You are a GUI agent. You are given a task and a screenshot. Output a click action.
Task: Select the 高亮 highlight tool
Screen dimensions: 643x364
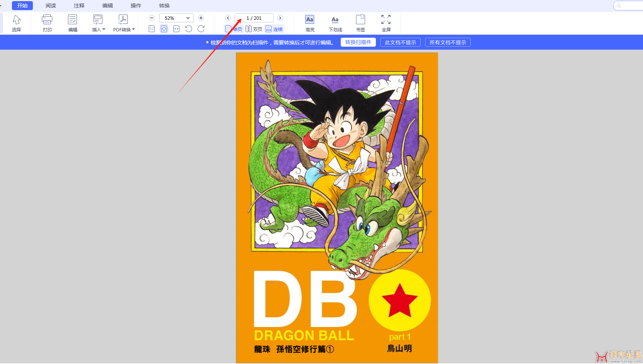(x=310, y=23)
